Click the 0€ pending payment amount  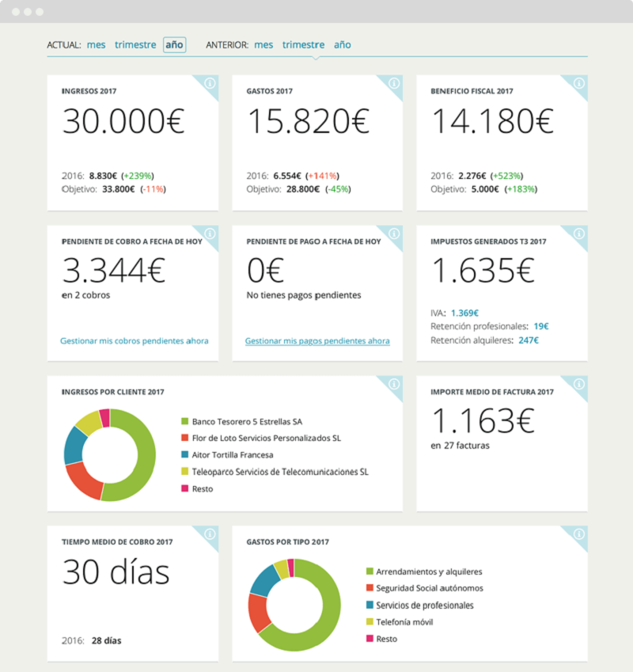pos(266,271)
